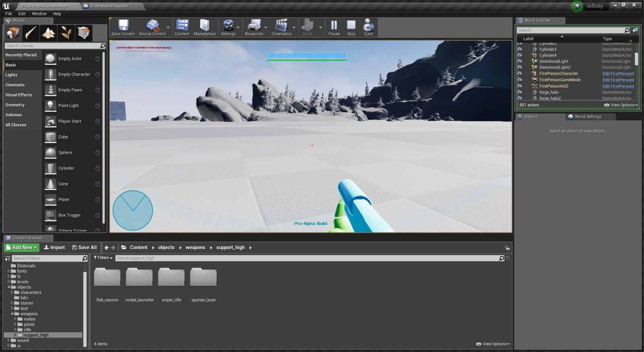Image resolution: width=644 pixels, height=352 pixels.
Task: Toggle visibility of FirstPersonGameMode actor
Action: pyautogui.click(x=520, y=80)
